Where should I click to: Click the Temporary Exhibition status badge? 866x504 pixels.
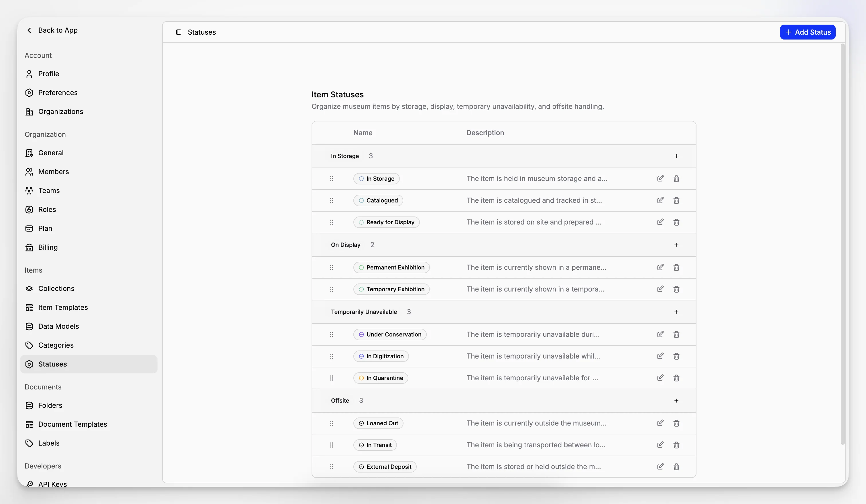(x=391, y=289)
